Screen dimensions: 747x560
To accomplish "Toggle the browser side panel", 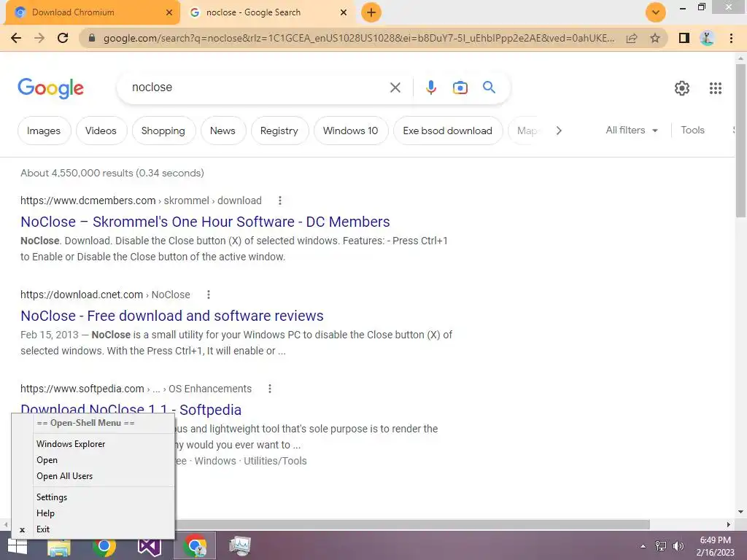I will 684,38.
